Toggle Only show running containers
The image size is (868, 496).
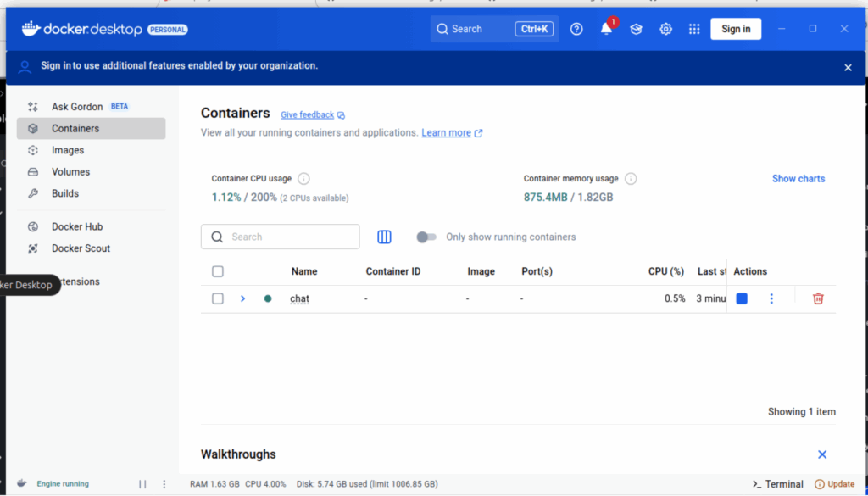(x=426, y=237)
